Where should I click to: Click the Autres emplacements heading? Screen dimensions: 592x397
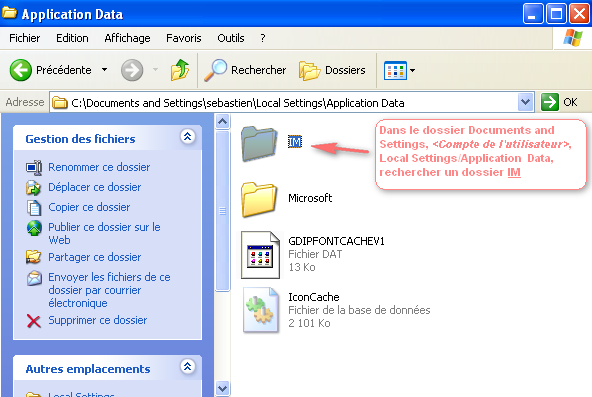pos(88,369)
